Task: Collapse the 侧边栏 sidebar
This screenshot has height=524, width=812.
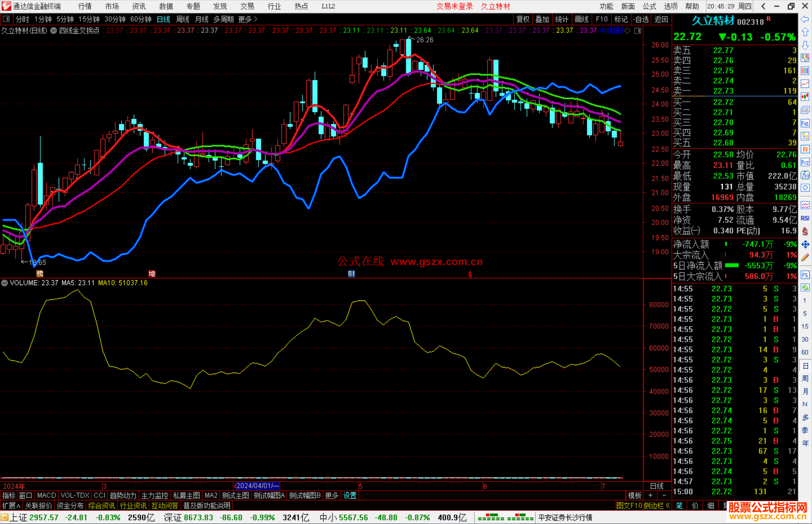Action: point(657,506)
